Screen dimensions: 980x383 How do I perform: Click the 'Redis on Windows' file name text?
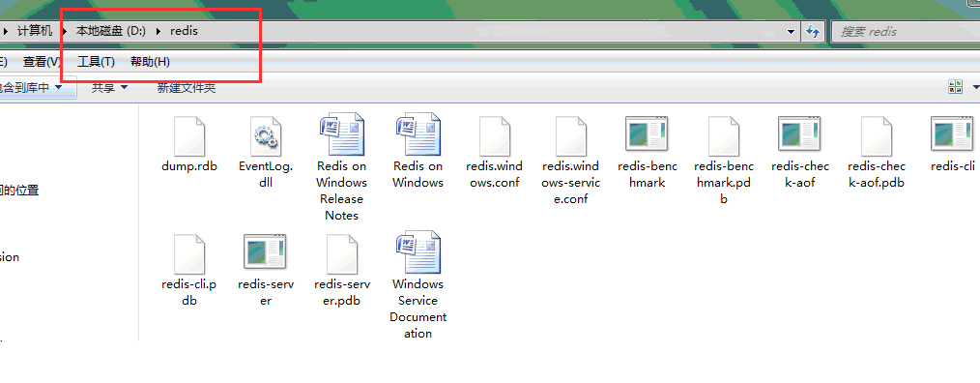[x=418, y=175]
